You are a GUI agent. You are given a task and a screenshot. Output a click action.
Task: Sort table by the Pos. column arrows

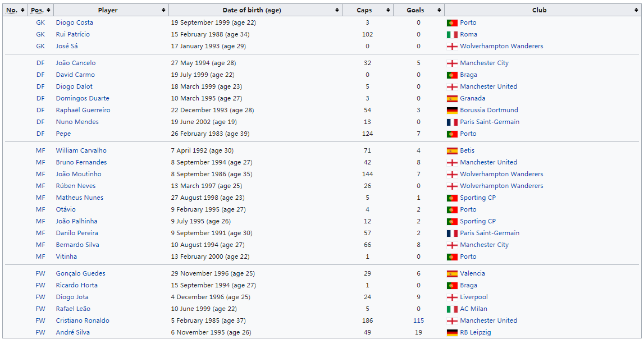[48, 10]
